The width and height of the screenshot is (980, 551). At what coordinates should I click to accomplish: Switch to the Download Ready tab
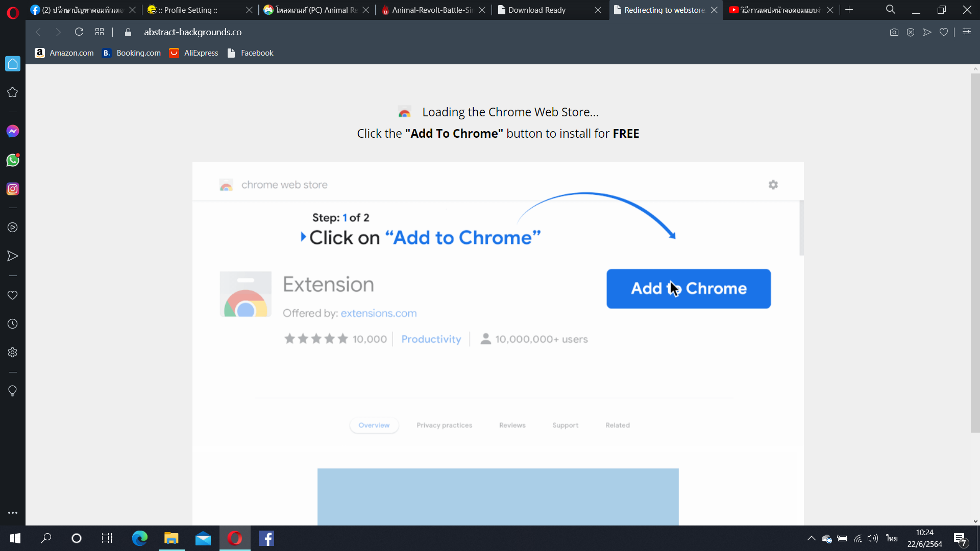pyautogui.click(x=536, y=10)
